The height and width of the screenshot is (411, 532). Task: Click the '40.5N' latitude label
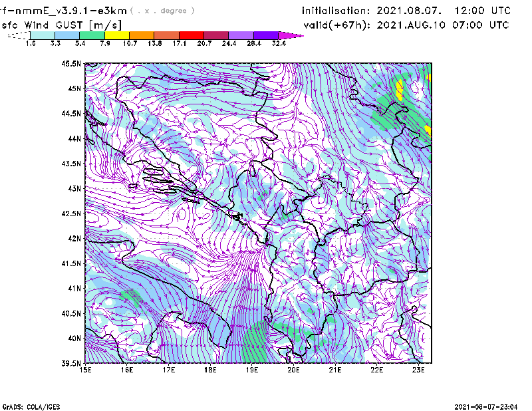click(x=71, y=313)
